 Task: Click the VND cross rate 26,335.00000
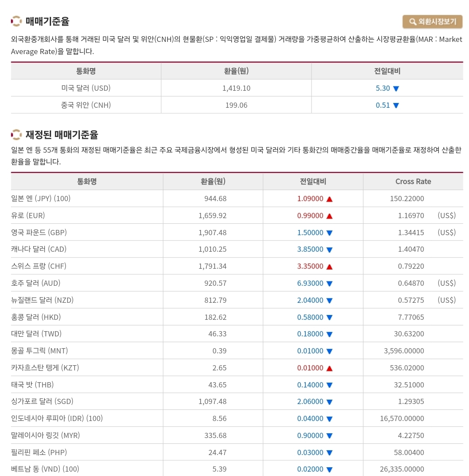click(402, 469)
